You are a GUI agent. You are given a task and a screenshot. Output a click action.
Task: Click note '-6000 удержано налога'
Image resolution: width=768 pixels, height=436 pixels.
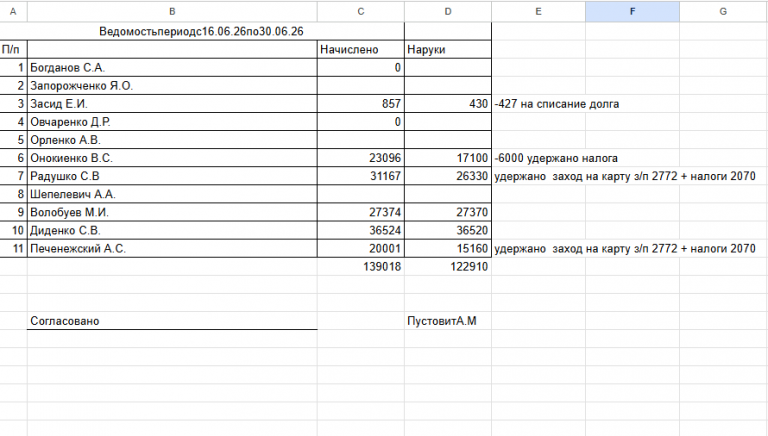click(x=556, y=158)
